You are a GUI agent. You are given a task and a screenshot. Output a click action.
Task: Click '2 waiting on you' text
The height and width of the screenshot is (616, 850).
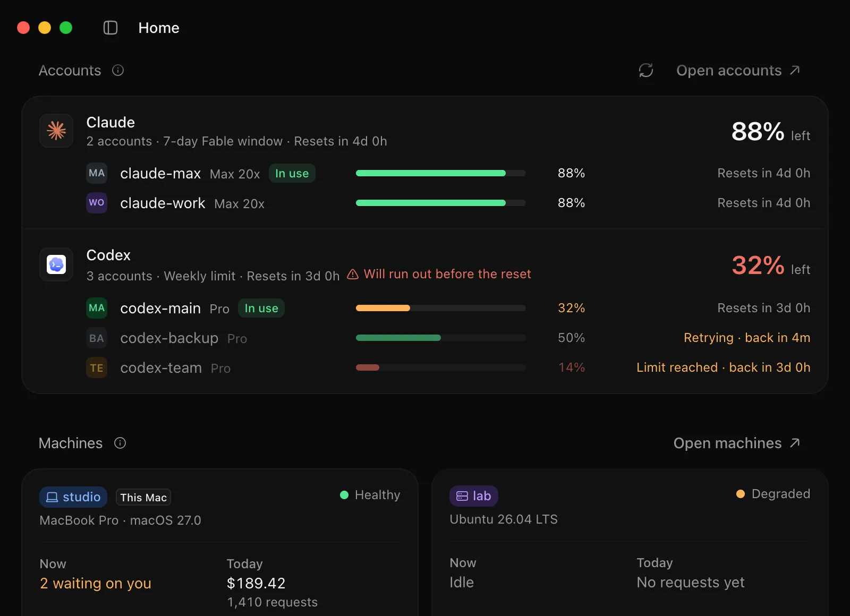tap(96, 583)
